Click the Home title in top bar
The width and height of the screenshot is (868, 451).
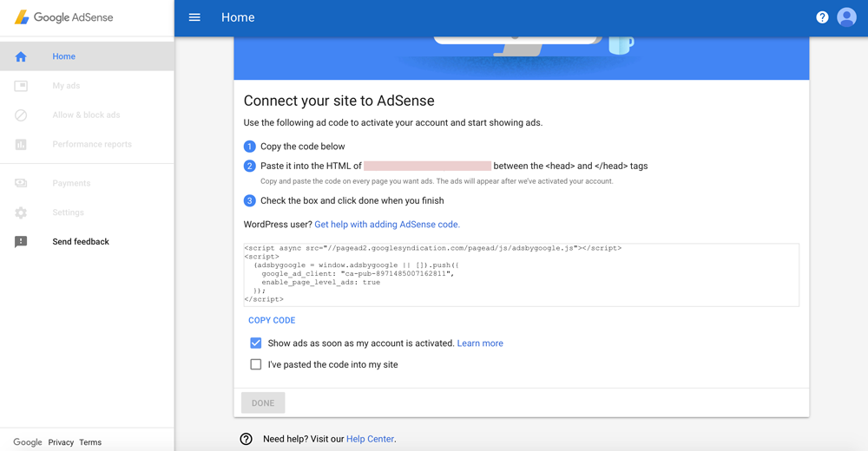pos(238,17)
